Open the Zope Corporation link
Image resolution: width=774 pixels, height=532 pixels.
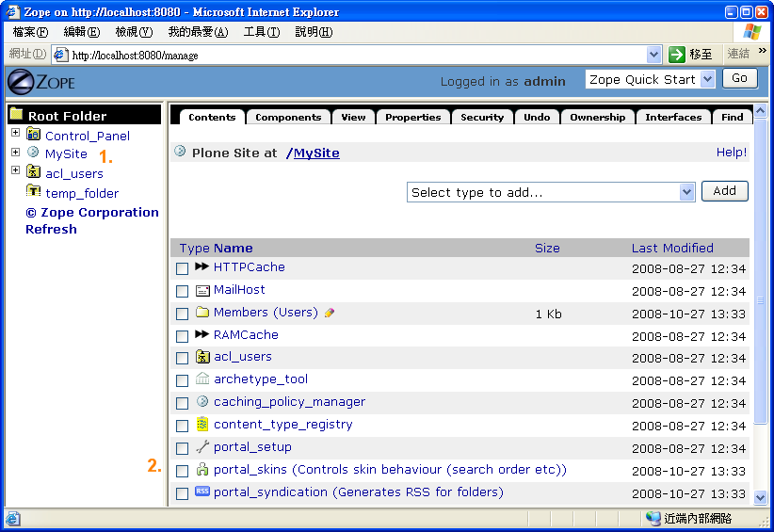[x=92, y=212]
